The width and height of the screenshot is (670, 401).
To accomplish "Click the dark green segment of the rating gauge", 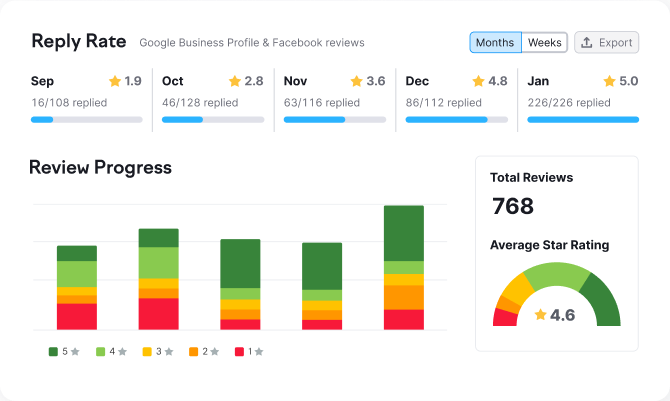I will [602, 301].
